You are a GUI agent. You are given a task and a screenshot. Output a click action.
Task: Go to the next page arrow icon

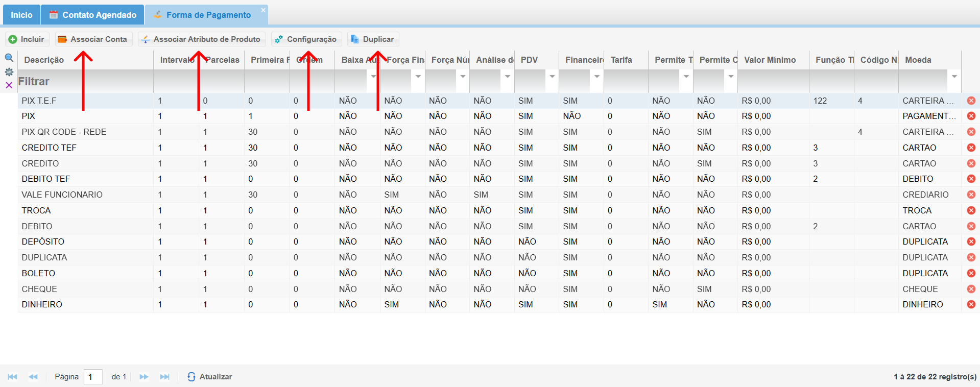[144, 377]
